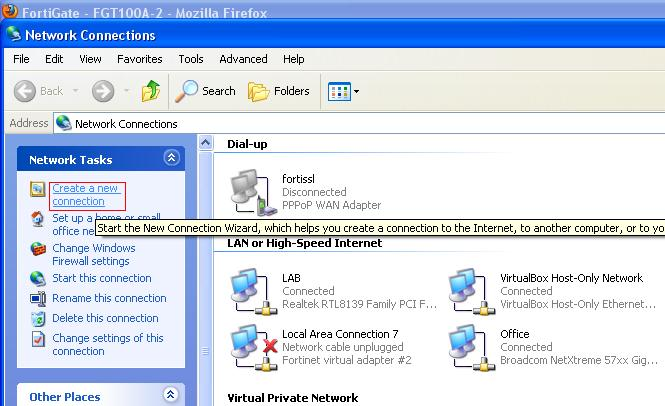Click the Forward arrow toolbar icon
The width and height of the screenshot is (665, 406).
(103, 91)
